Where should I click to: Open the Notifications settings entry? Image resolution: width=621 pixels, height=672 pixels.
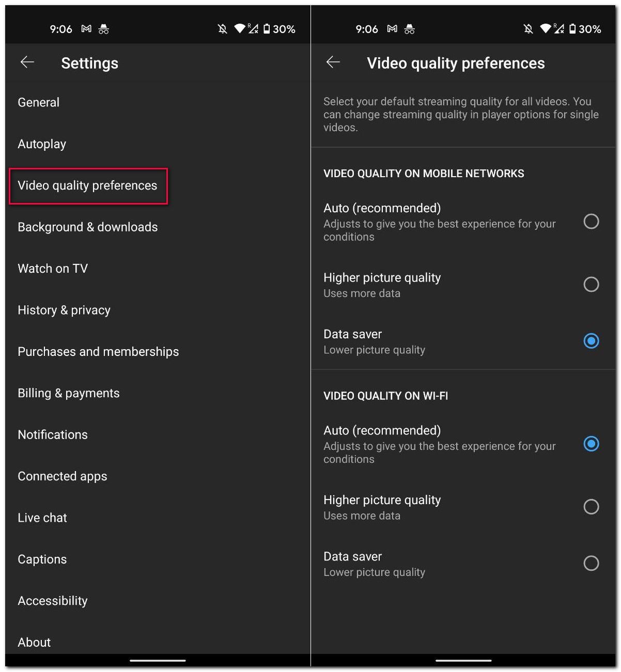52,434
